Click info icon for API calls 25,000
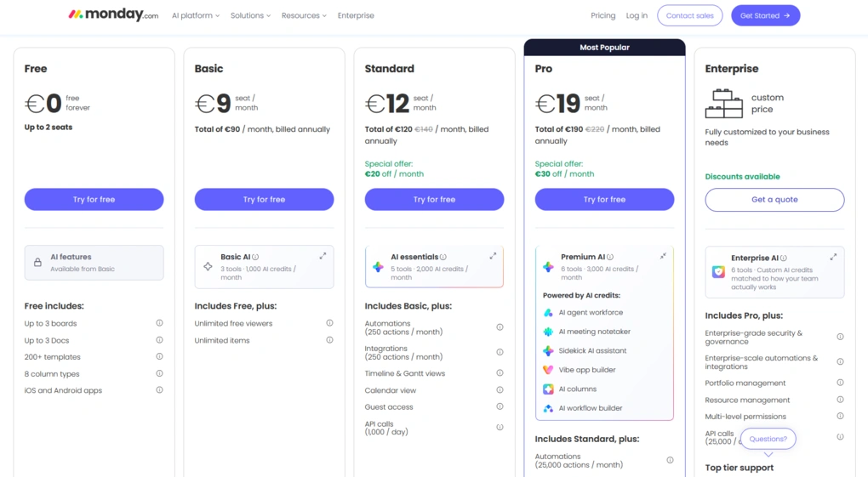Viewport: 868px width, 477px height. coord(840,437)
